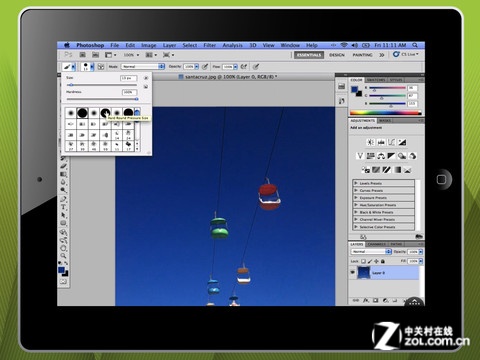Viewport: 480px width, 360px height.
Task: Click the Brightness/Contrast adjustment icon
Action: [370, 142]
